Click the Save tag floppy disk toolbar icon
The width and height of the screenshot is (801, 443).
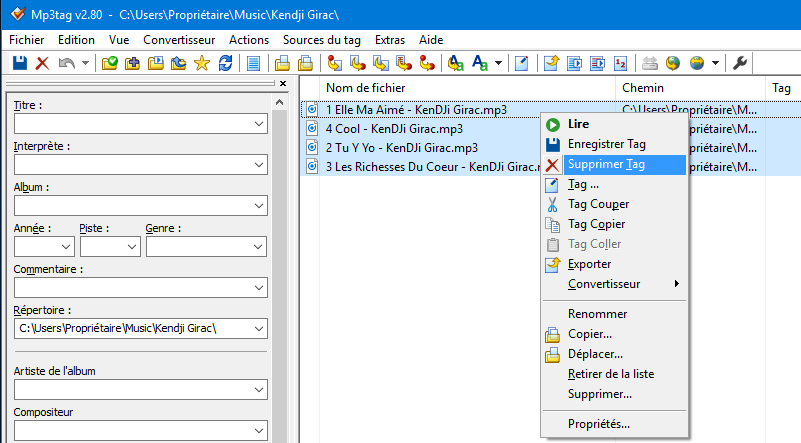pyautogui.click(x=19, y=63)
